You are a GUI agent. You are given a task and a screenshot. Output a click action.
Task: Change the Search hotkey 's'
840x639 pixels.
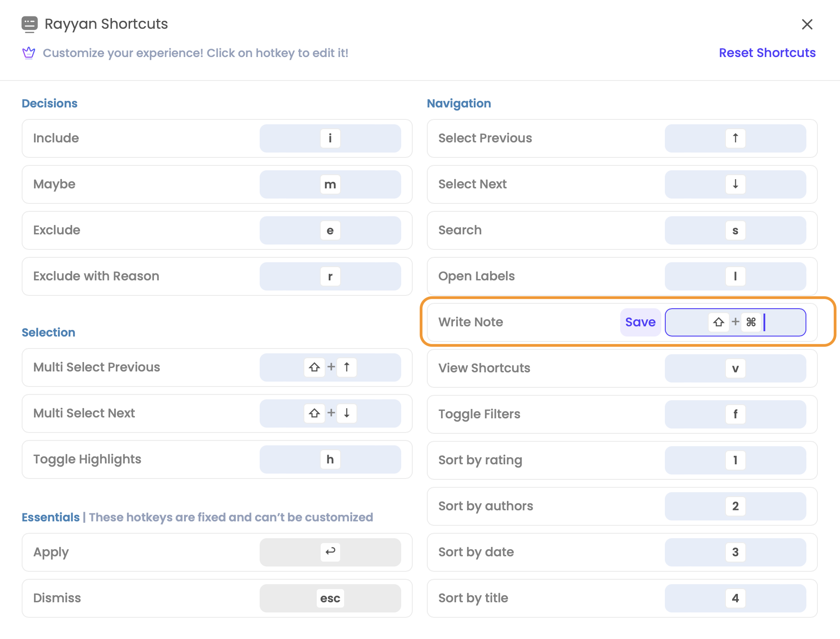click(735, 230)
